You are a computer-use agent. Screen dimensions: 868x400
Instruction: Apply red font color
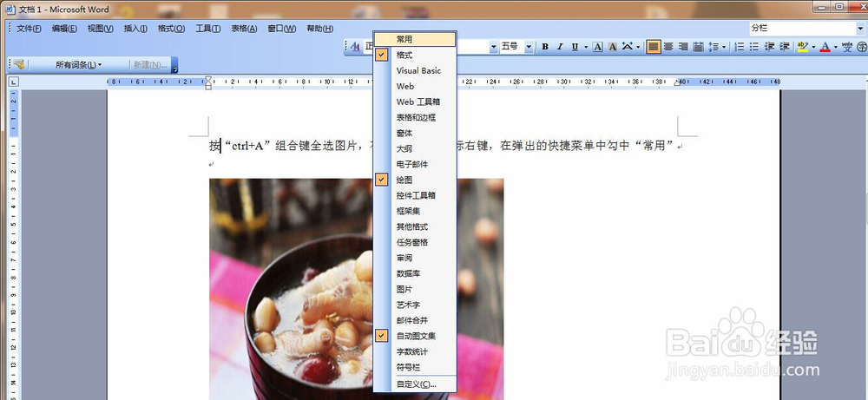(x=825, y=47)
